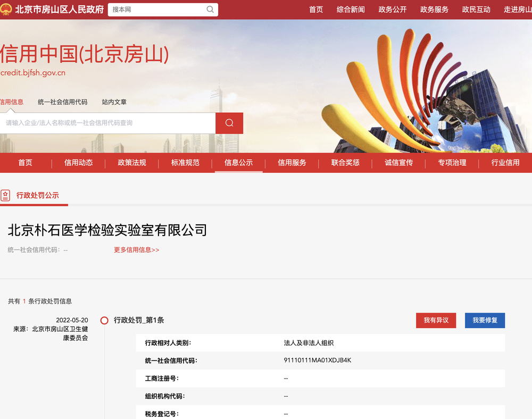532x419 pixels.
Task: Select the 信用信息 tab
Action: (x=12, y=102)
